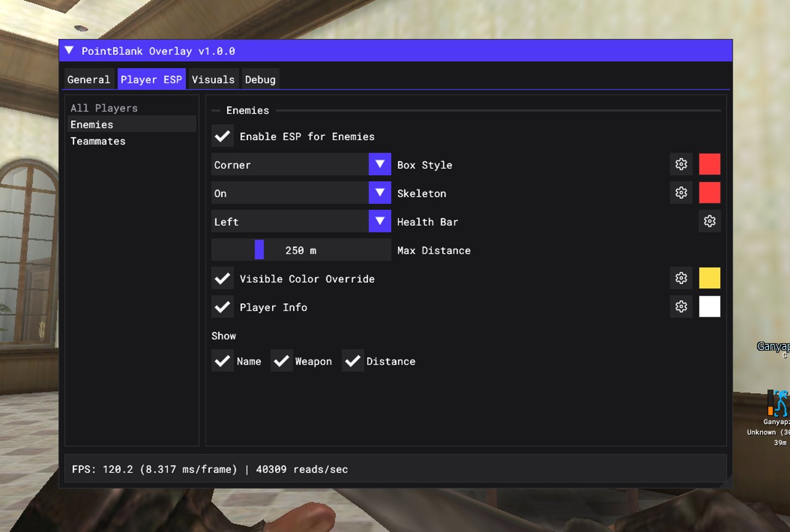
Task: Click the white Player Info color swatch
Action: click(710, 306)
